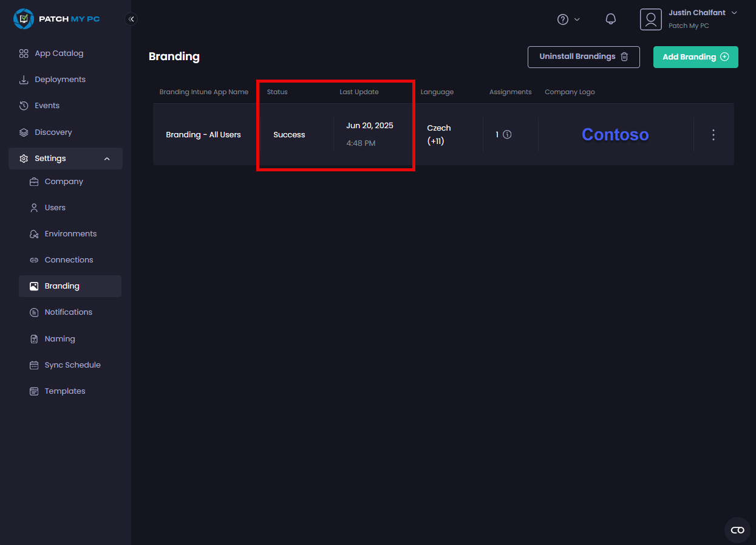The height and width of the screenshot is (545, 756).
Task: Open the three-dot row actions menu
Action: point(713,135)
